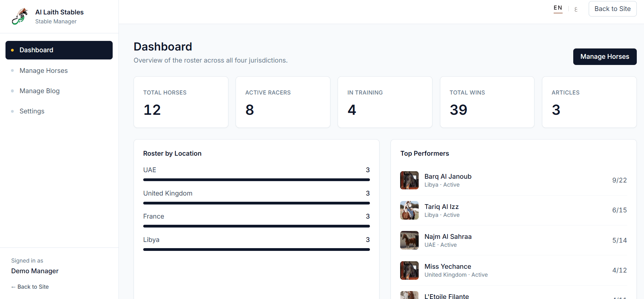
Task: Click the 6/15 win record
Action: (619, 210)
